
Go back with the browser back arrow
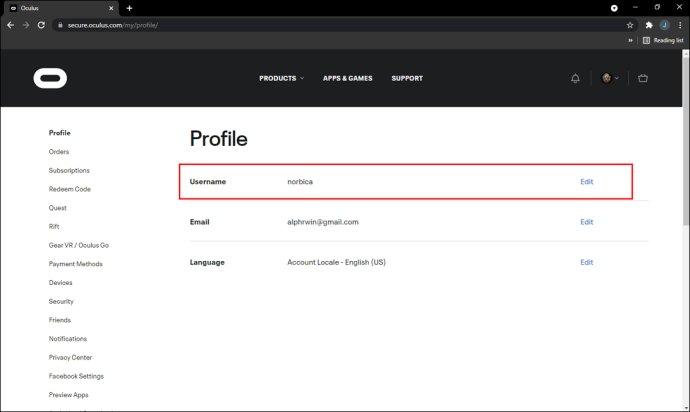[x=11, y=25]
